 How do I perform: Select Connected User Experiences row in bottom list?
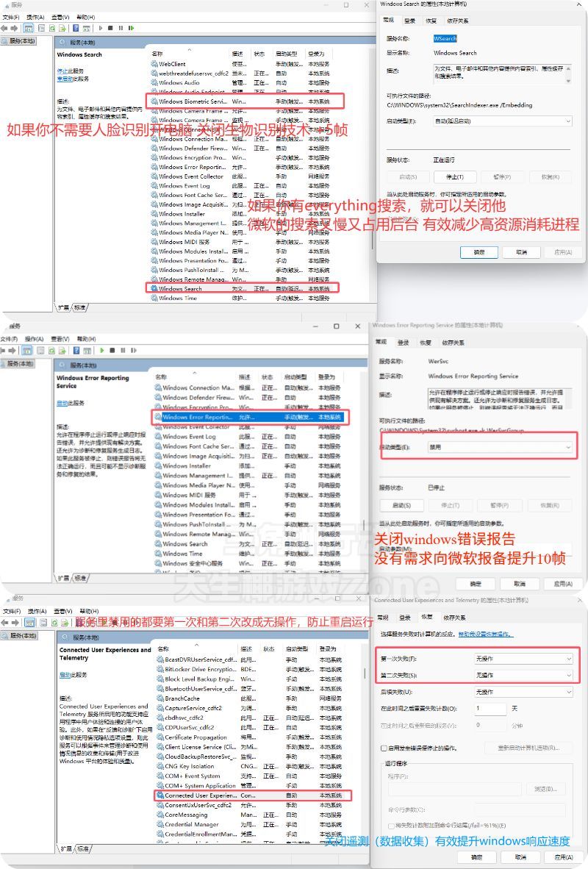tap(252, 795)
